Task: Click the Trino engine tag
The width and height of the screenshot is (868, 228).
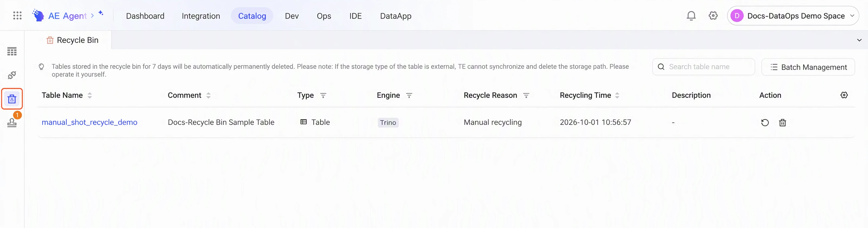Action: coord(388,122)
